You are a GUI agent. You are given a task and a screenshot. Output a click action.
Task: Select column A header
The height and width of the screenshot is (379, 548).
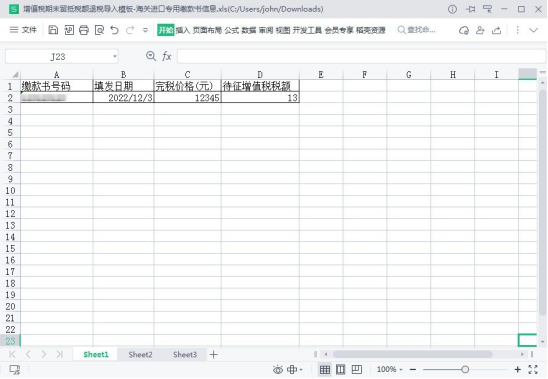point(57,74)
